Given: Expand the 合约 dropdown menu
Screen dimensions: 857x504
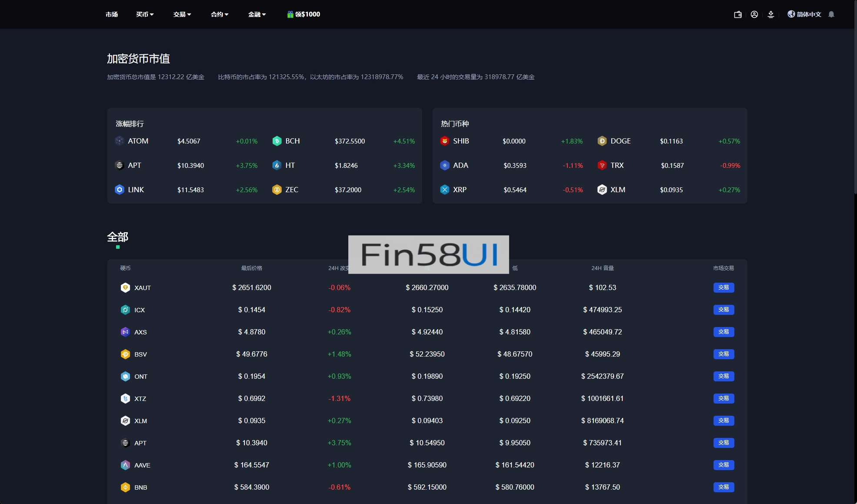Looking at the screenshot, I should [220, 14].
